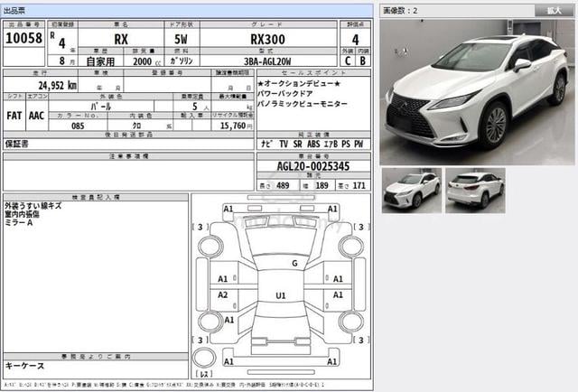Click the inspector note ミラーA
Screen dimensions: 578x392
pyautogui.click(x=18, y=222)
